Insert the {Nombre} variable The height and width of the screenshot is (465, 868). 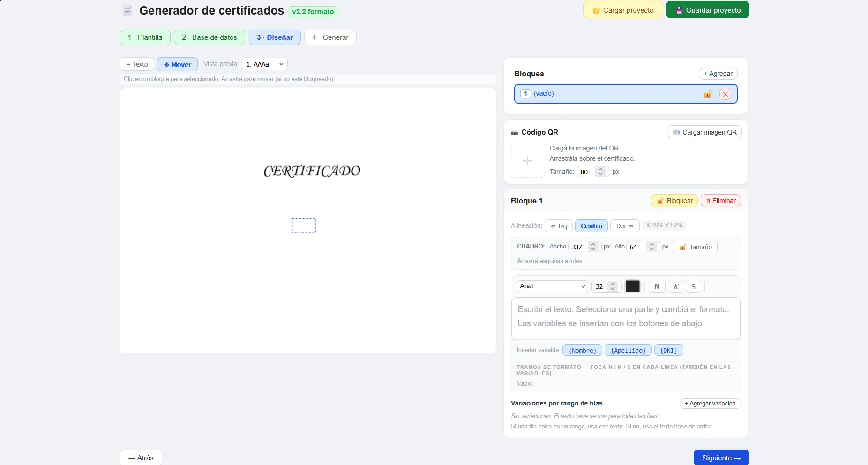click(x=582, y=350)
